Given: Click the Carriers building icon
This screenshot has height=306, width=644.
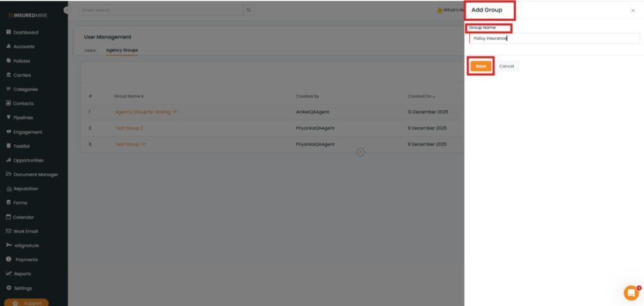Looking at the screenshot, I should click(x=9, y=75).
